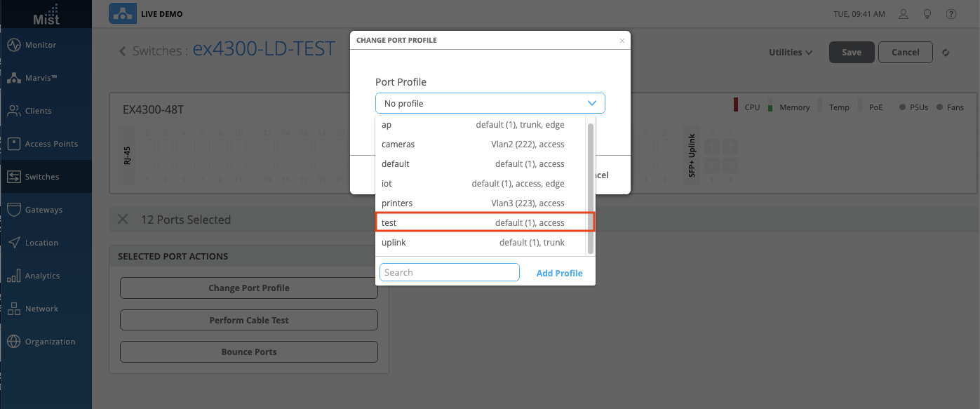The image size is (980, 409).
Task: Open the Location section
Action: coord(13,243)
